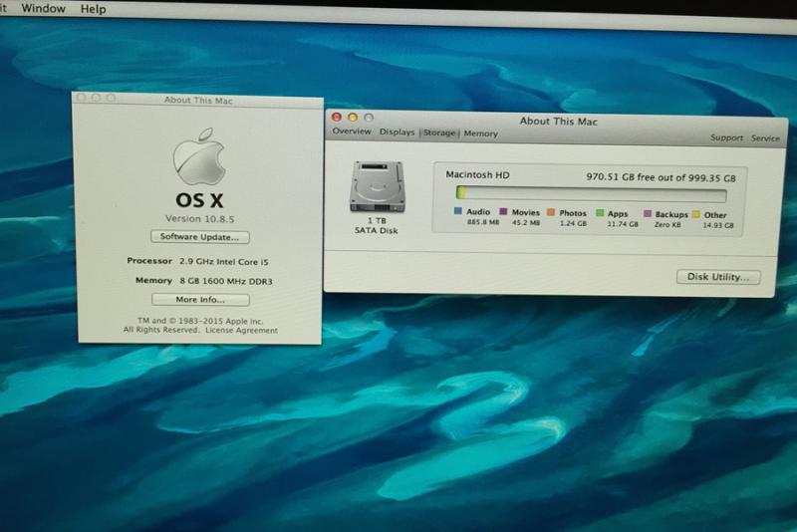
Task: Click the Version 10.8.5 text
Action: [x=200, y=219]
